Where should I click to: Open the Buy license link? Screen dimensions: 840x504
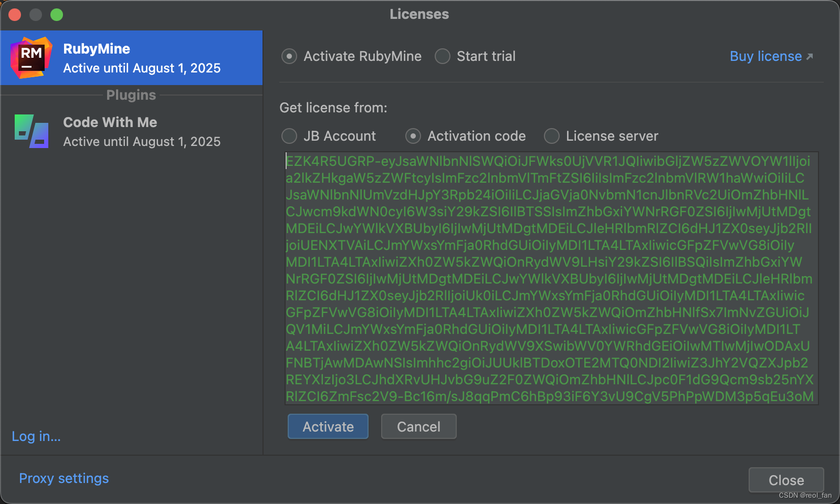pyautogui.click(x=765, y=56)
